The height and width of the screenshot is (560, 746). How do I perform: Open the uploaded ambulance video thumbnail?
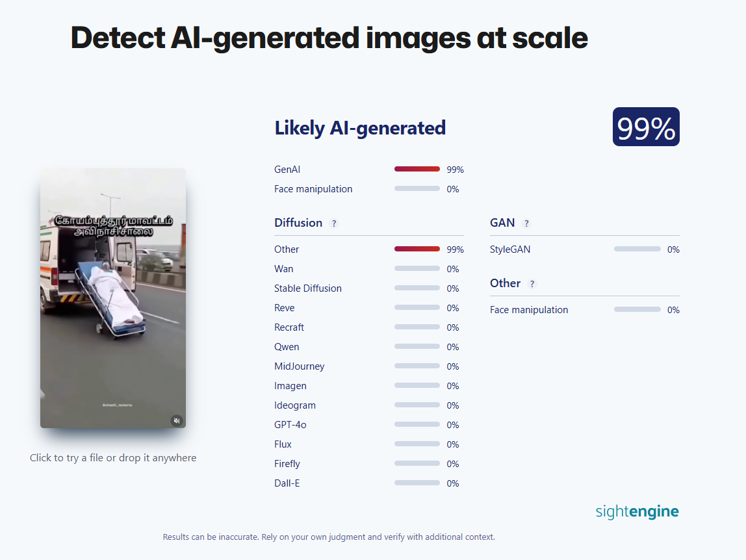[113, 298]
